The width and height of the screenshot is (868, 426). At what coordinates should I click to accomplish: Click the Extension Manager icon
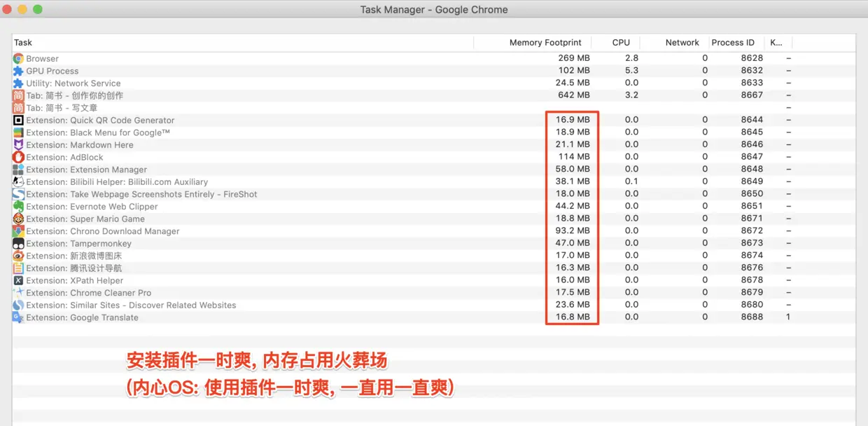click(x=18, y=170)
